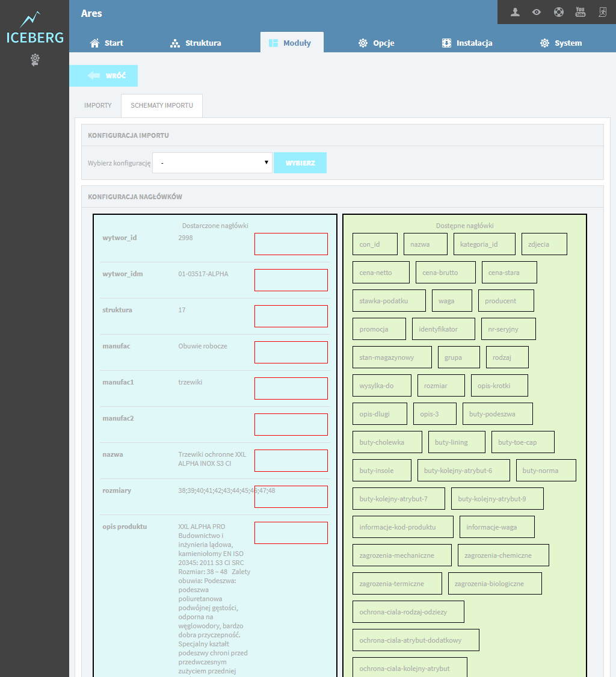Open the Moduły menu label
The image size is (616, 677).
[297, 43]
